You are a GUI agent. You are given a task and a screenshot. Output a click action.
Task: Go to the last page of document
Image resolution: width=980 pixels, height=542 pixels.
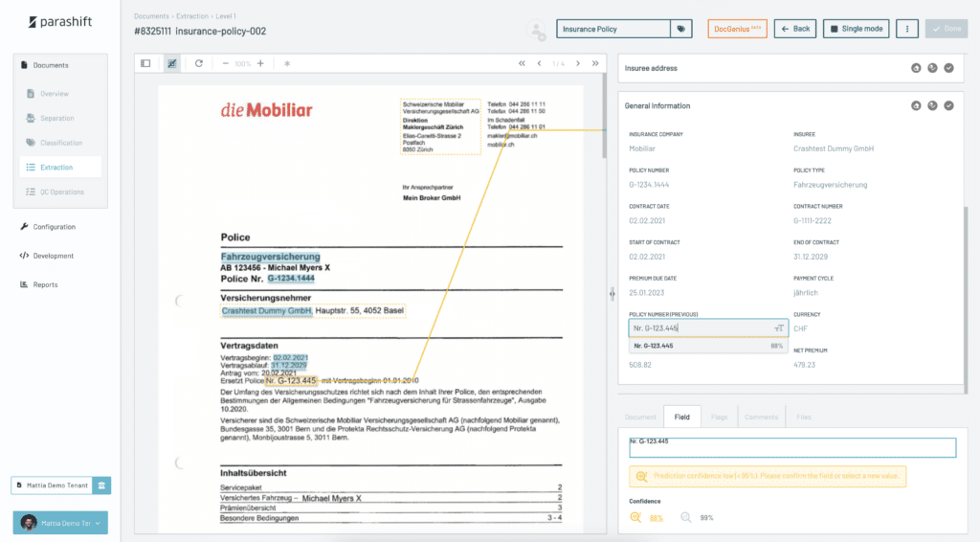point(595,63)
